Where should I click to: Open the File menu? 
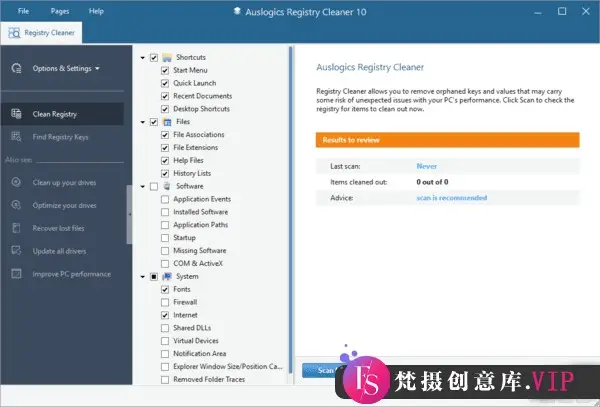(23, 11)
